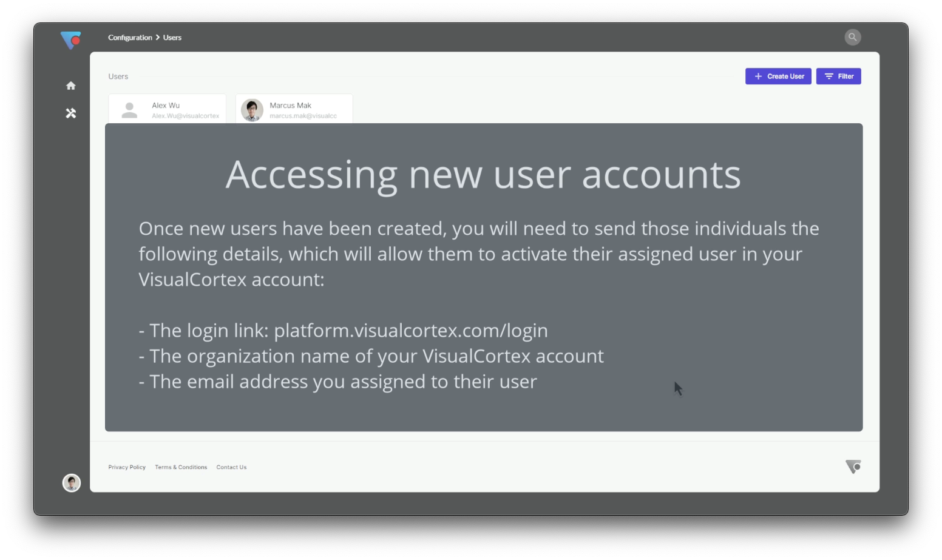
Task: Click the Create User button
Action: point(778,76)
